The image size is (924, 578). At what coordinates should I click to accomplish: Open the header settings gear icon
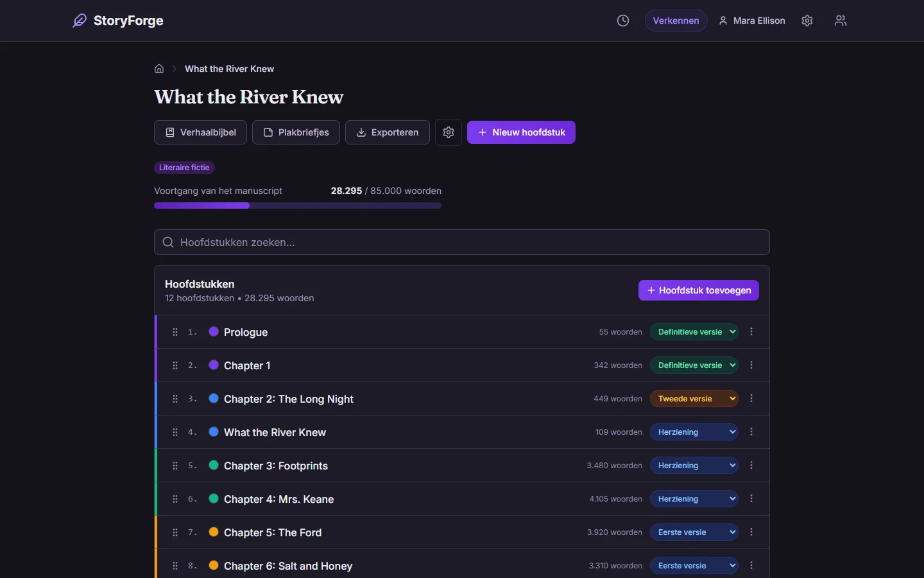pyautogui.click(x=807, y=21)
